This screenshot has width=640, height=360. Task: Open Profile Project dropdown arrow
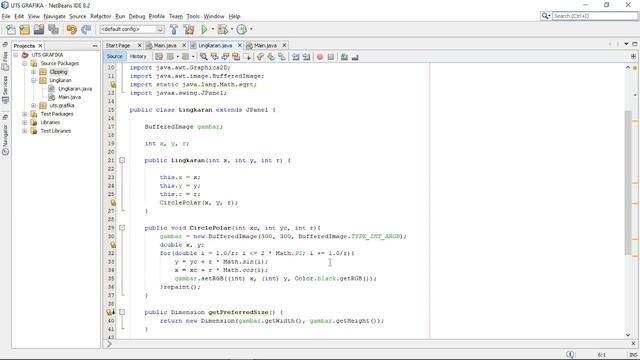[251, 29]
